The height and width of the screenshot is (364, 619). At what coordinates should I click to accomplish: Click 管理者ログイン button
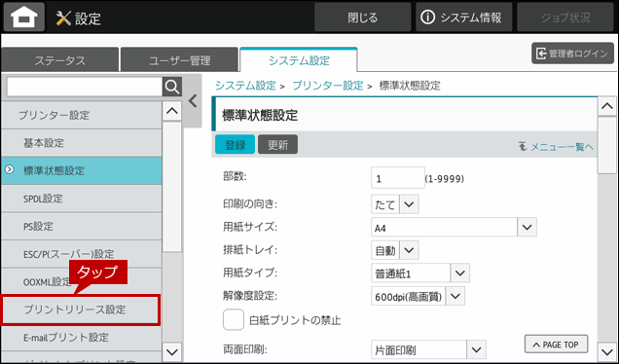pos(573,54)
